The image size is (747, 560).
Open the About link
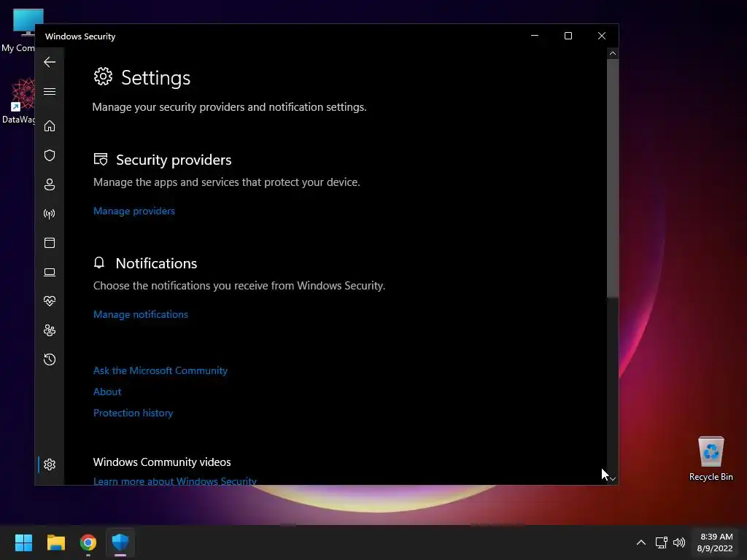click(x=107, y=392)
